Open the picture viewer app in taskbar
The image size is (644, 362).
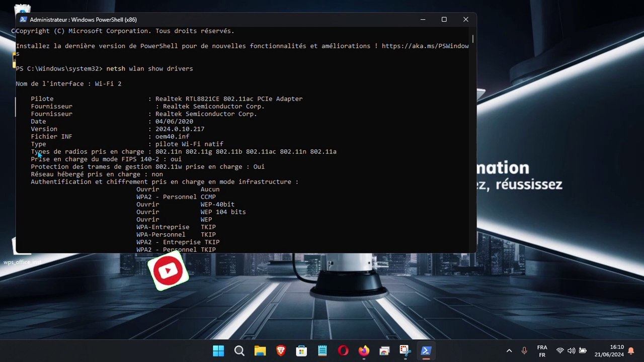tap(384, 350)
